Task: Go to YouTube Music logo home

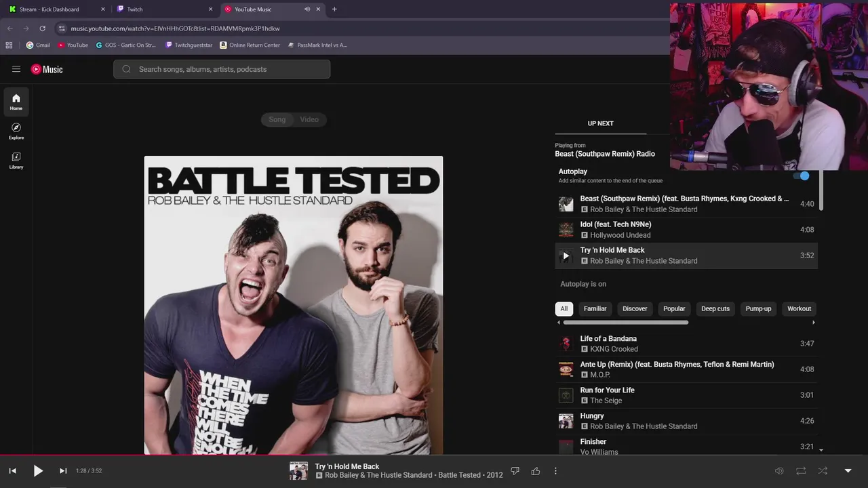Action: tap(47, 69)
